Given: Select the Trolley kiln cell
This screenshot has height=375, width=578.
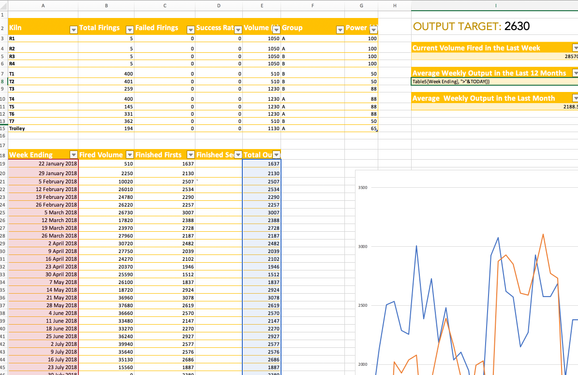Looking at the screenshot, I should click(x=43, y=129).
